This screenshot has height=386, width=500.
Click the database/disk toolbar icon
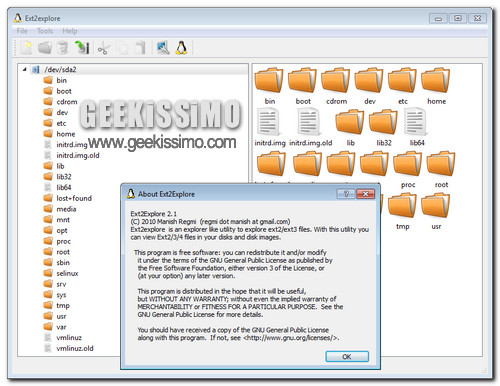[x=63, y=48]
